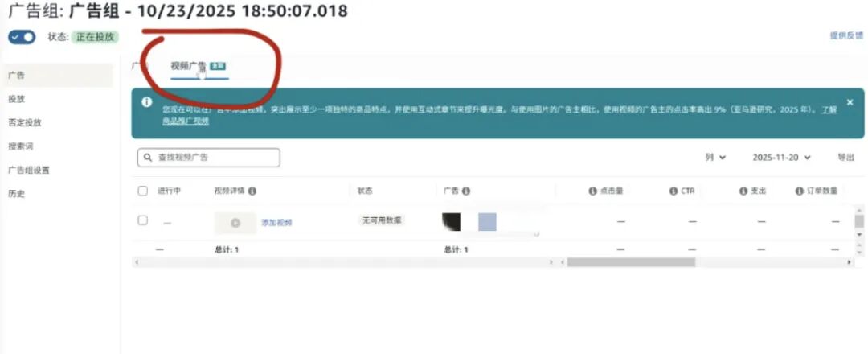Click the info icon beside 点击量
This screenshot has height=354, width=868.
[x=593, y=191]
